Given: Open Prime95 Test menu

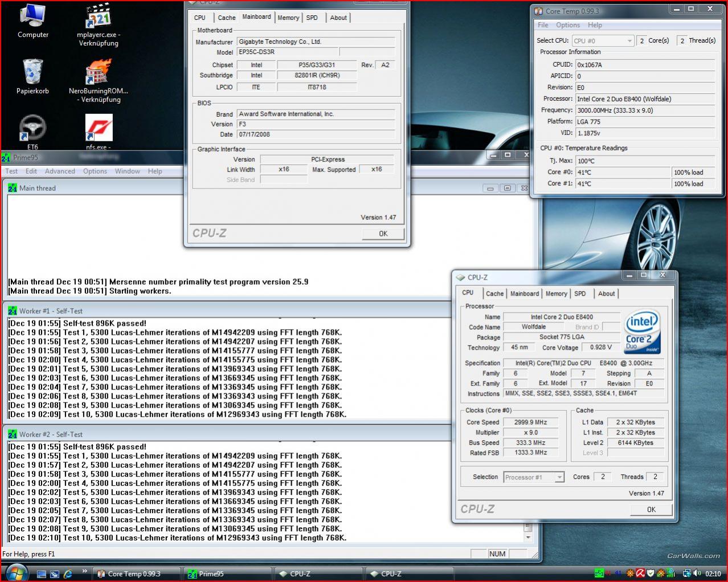Looking at the screenshot, I should point(11,171).
